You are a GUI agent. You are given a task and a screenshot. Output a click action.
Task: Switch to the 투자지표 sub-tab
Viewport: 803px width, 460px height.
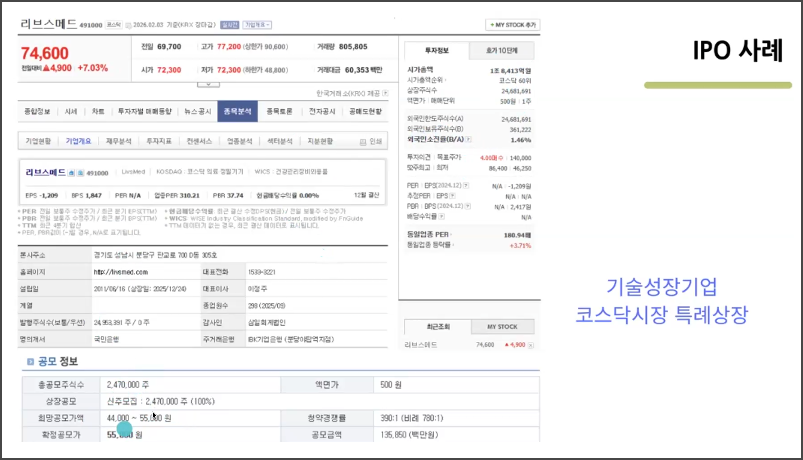coord(159,141)
